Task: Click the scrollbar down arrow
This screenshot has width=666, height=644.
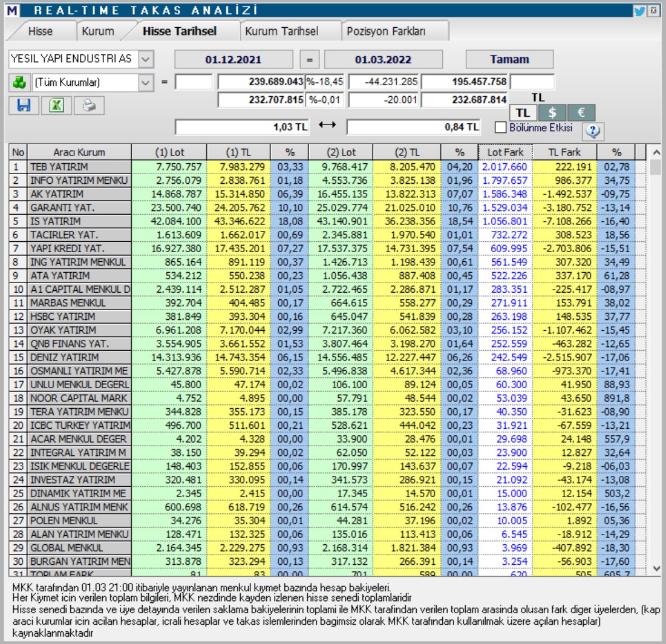Action: (656, 568)
